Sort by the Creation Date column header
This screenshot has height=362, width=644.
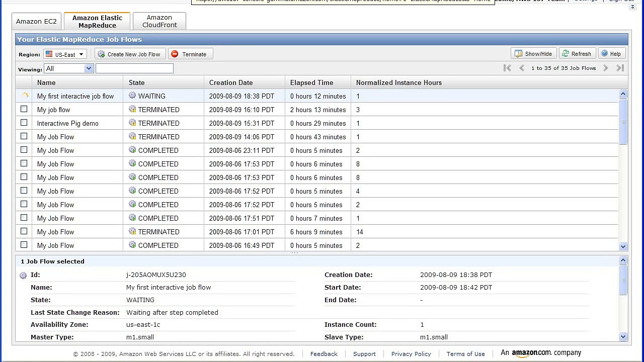coord(245,82)
